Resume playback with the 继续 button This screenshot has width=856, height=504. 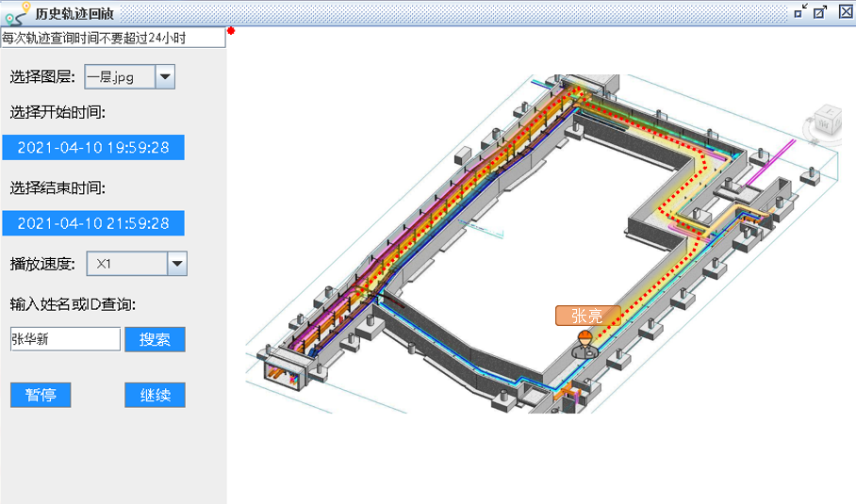(x=155, y=396)
